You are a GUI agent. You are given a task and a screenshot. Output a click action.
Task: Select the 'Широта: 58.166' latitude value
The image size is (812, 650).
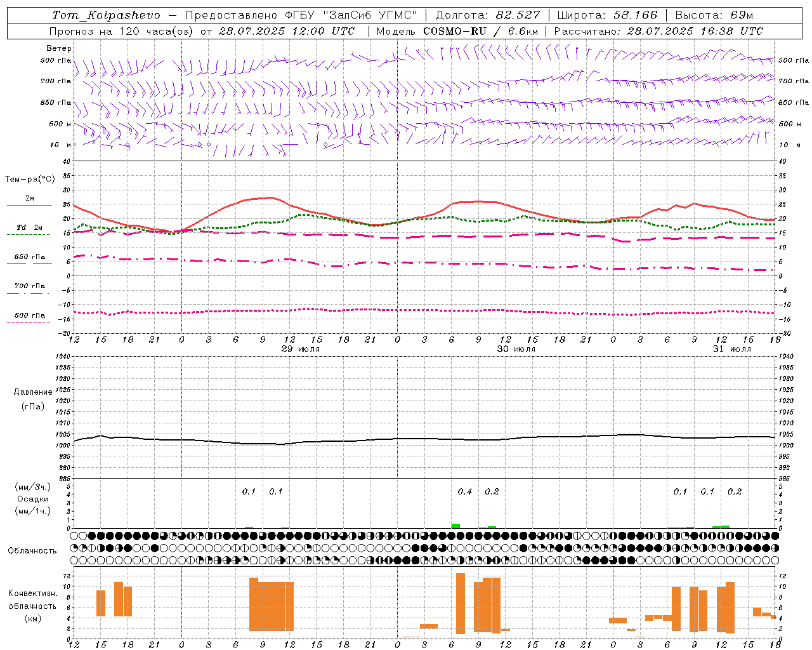point(608,15)
